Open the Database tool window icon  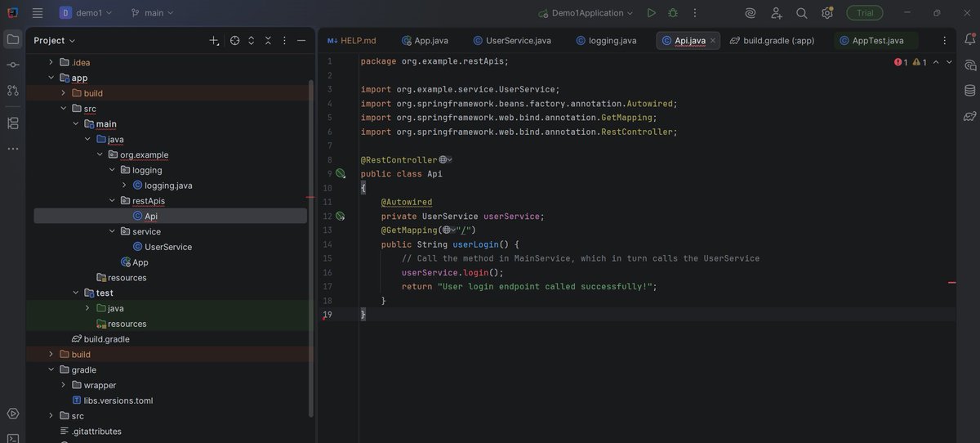coord(970,90)
